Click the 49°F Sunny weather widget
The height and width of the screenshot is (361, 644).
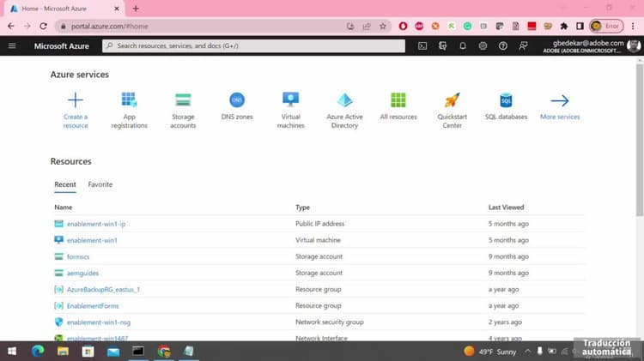click(489, 352)
